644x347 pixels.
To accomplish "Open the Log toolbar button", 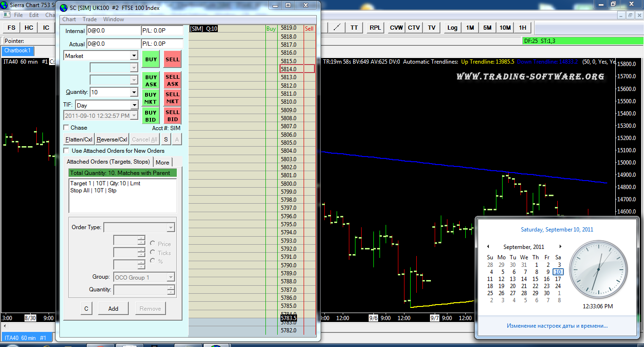I will 452,27.
